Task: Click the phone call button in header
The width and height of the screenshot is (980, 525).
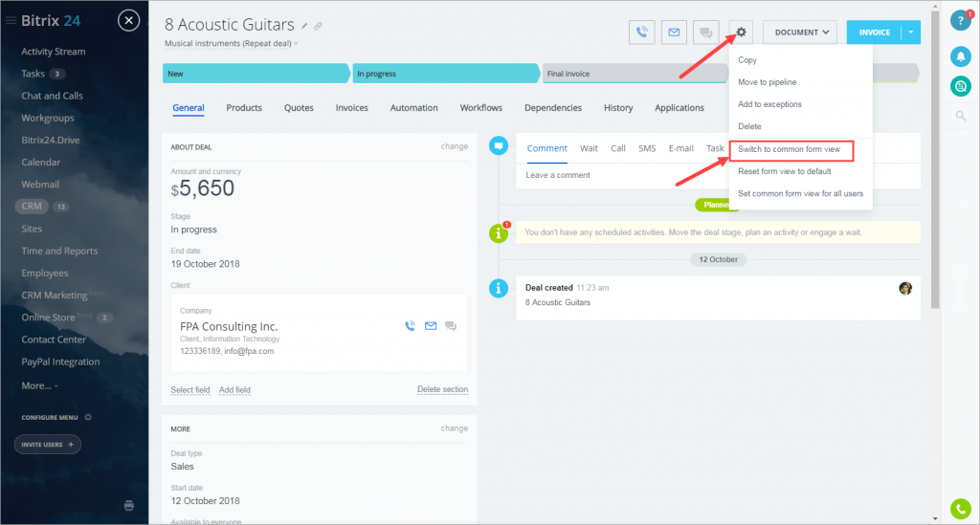Action: [x=642, y=33]
